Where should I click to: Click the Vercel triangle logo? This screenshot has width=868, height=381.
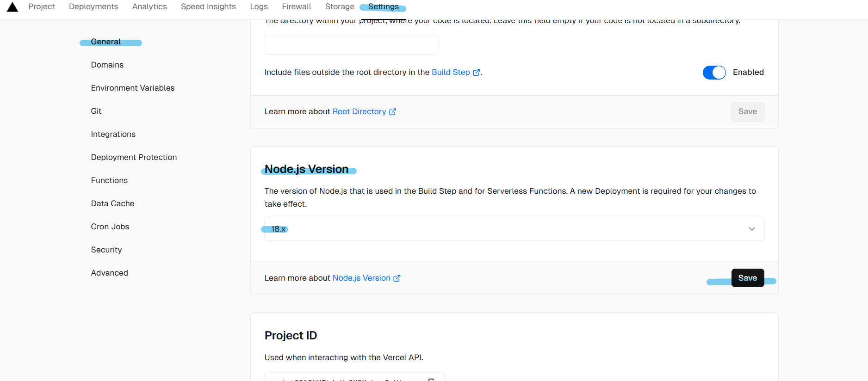[12, 7]
